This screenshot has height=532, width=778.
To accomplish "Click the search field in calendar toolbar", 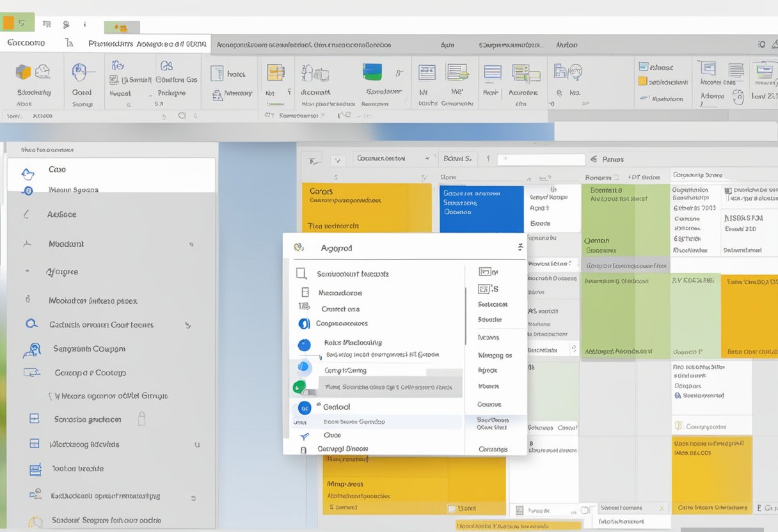I will pos(541,160).
